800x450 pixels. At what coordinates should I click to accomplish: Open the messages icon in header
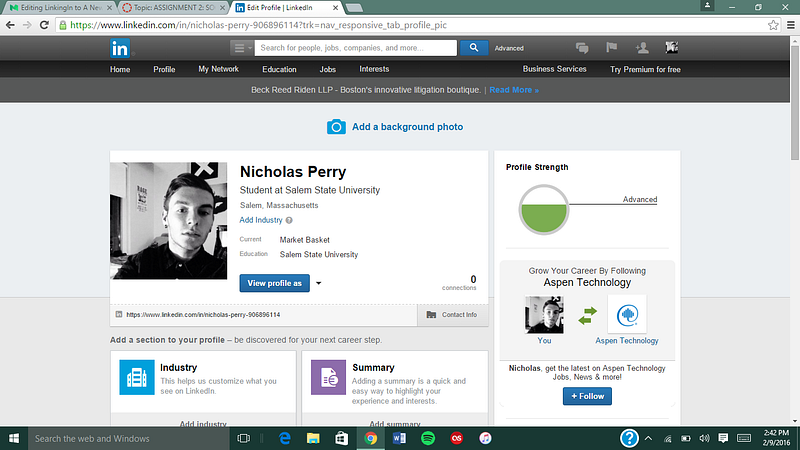point(582,48)
